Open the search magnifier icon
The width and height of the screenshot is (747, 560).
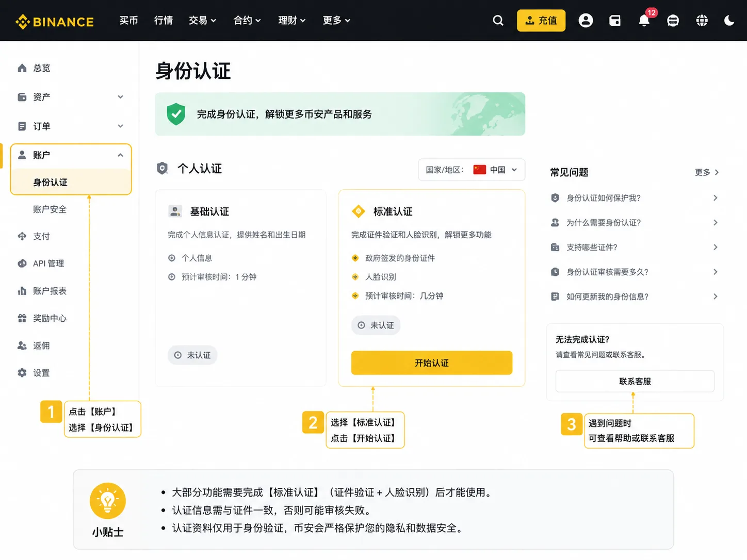pos(498,21)
